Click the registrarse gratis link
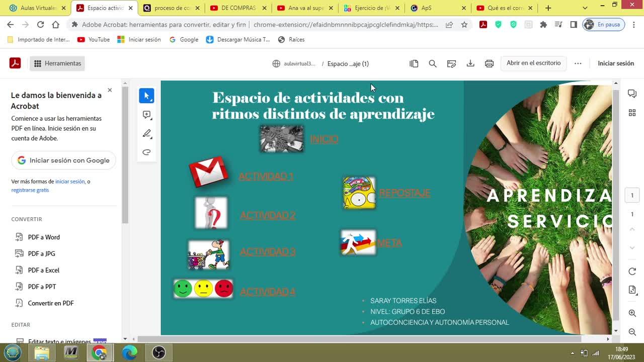 [x=30, y=190]
